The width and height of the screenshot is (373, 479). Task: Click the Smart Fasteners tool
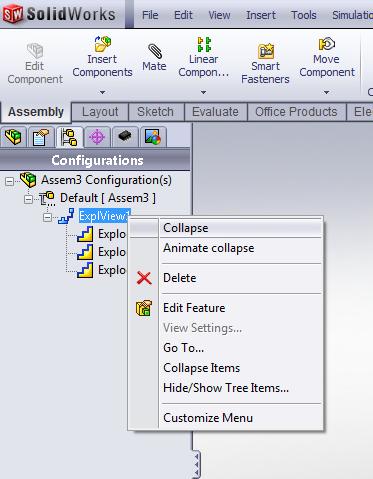[265, 64]
